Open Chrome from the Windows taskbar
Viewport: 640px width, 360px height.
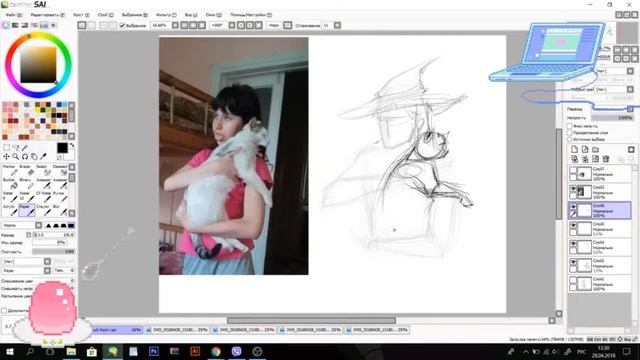pyautogui.click(x=216, y=351)
